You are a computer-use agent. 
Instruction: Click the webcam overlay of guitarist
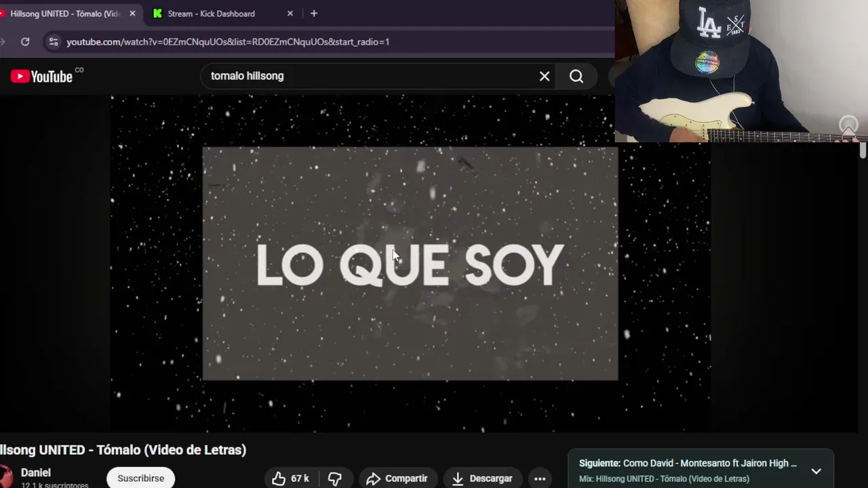[x=741, y=71]
